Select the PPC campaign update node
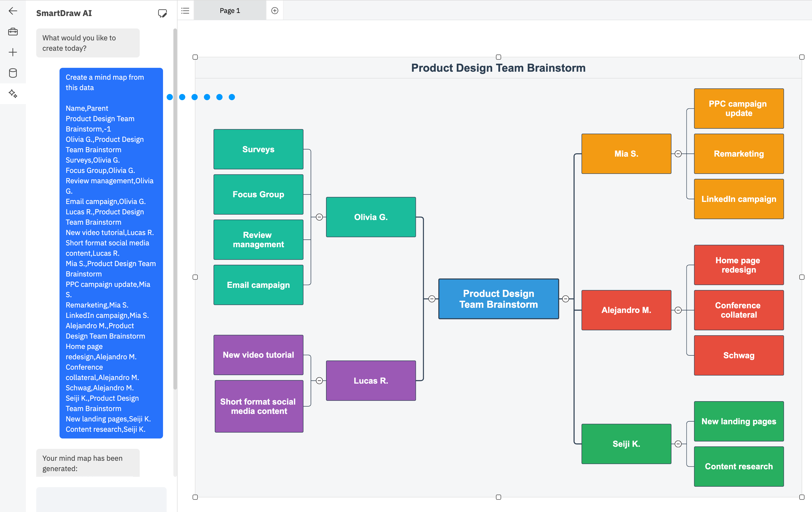812x512 pixels. [x=739, y=109]
